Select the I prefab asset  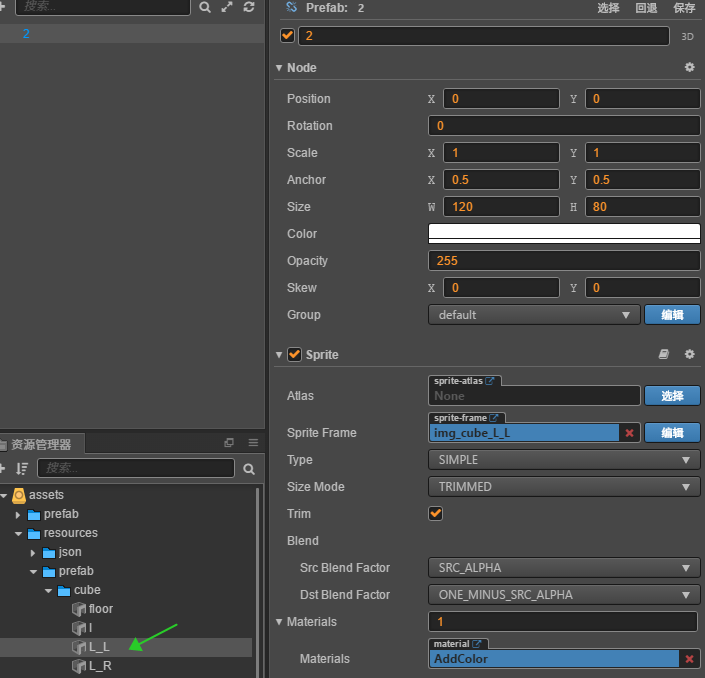tap(82, 628)
